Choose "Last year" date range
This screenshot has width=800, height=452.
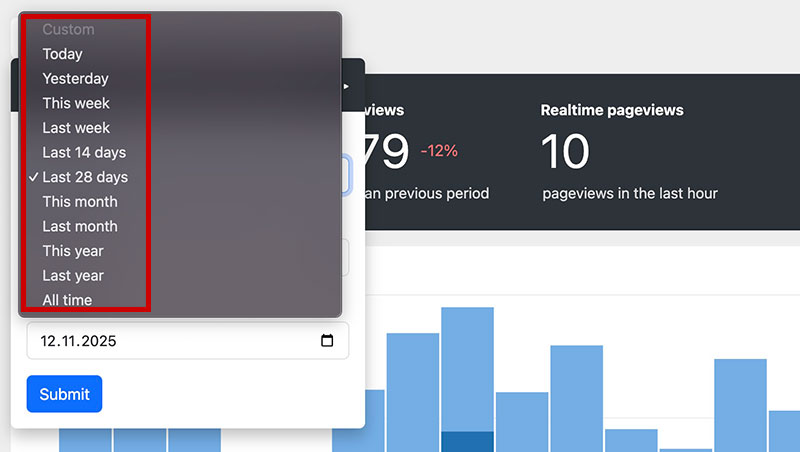tap(73, 275)
